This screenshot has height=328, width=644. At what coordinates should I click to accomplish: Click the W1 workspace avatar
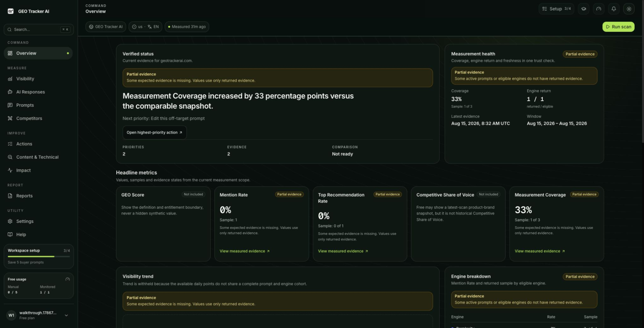point(11,315)
